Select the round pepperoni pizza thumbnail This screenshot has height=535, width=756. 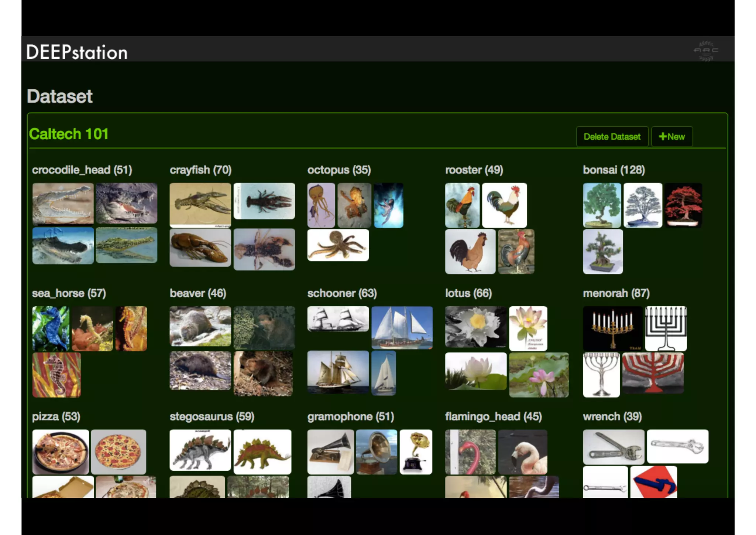click(x=118, y=451)
